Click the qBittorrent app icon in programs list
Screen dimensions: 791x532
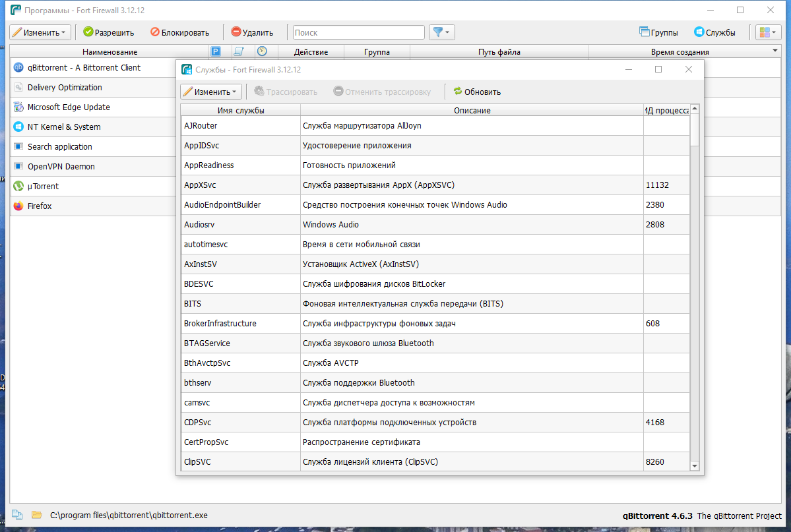[x=18, y=68]
